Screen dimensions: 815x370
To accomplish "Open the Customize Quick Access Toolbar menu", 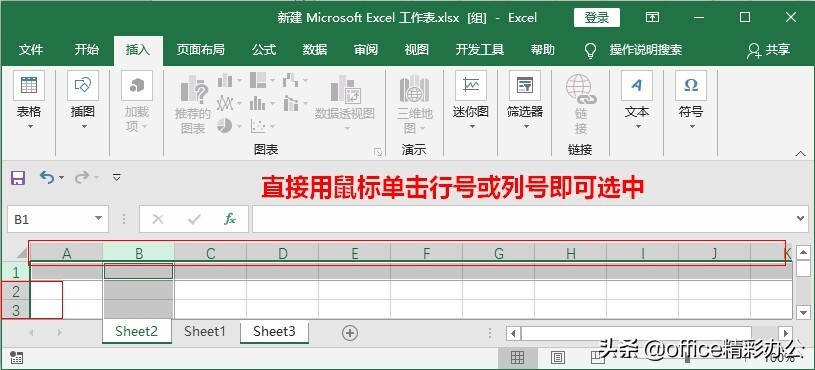I will pos(117,178).
